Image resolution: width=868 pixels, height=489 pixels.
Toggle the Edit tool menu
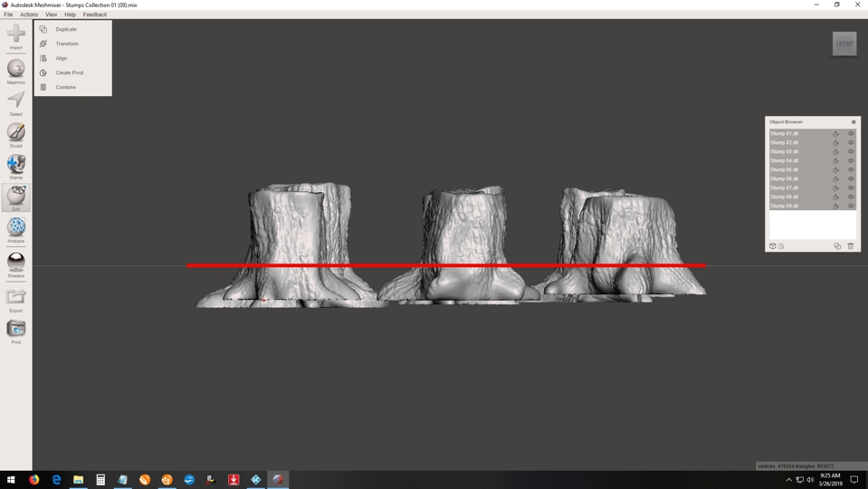tap(16, 198)
